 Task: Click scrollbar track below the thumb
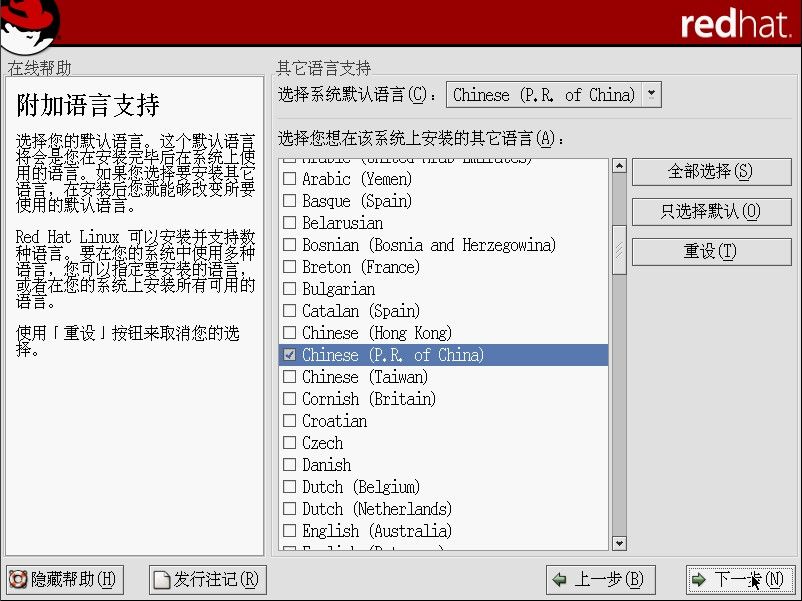tap(619, 404)
